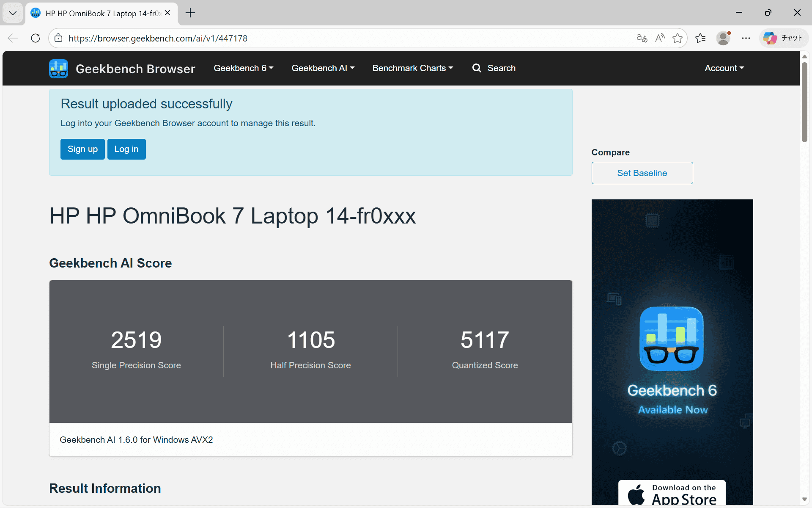
Task: Open the Copilot chat sidebar
Action: click(783, 38)
